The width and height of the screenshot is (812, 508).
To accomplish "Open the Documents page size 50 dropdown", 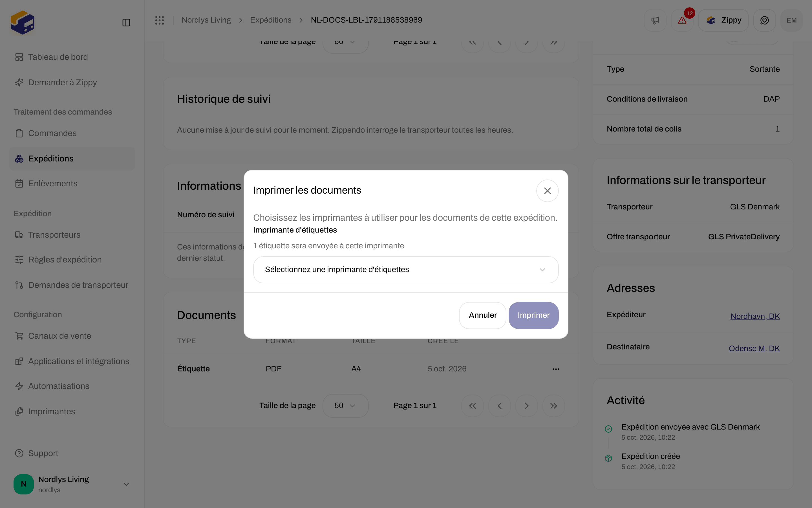I will (345, 406).
